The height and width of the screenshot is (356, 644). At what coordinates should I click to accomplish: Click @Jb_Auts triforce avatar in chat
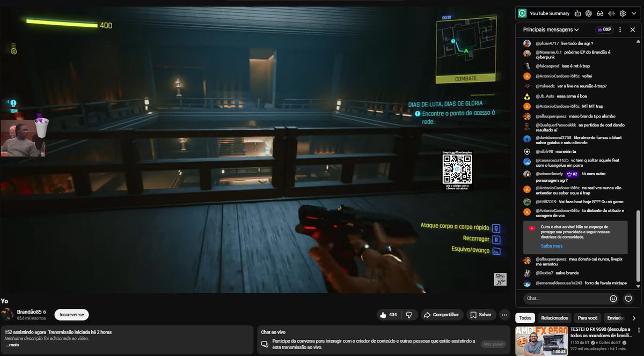[x=527, y=96]
